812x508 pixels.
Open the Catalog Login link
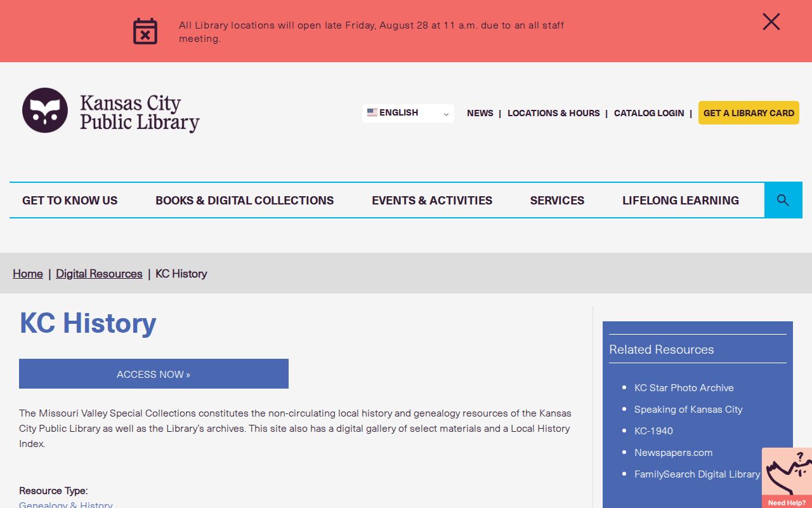(649, 113)
